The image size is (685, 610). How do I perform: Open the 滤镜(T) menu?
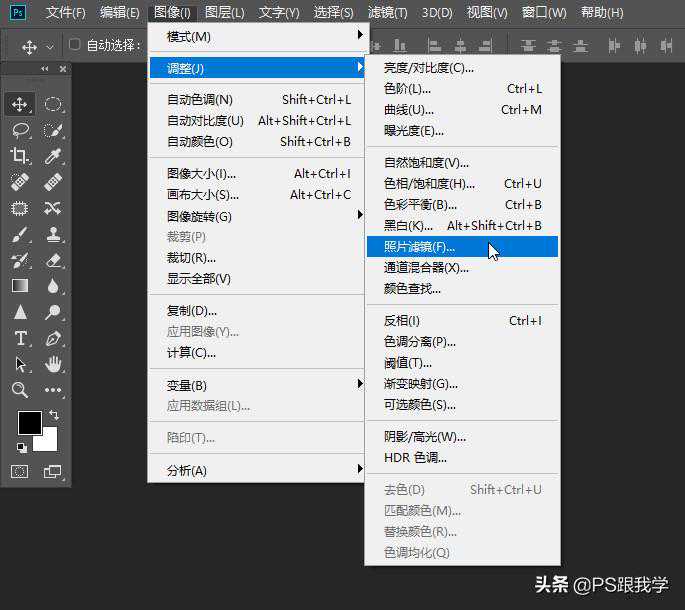click(x=387, y=13)
